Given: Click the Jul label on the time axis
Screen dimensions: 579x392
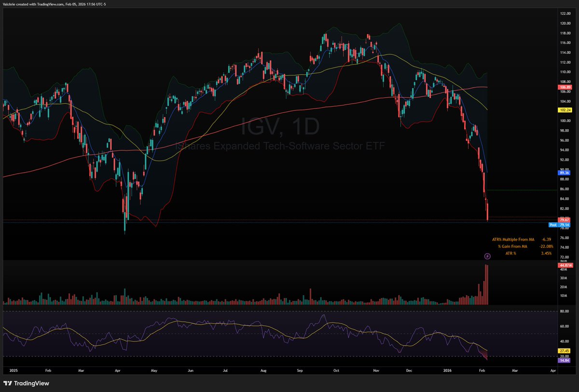Looking at the screenshot, I should coord(225,371).
